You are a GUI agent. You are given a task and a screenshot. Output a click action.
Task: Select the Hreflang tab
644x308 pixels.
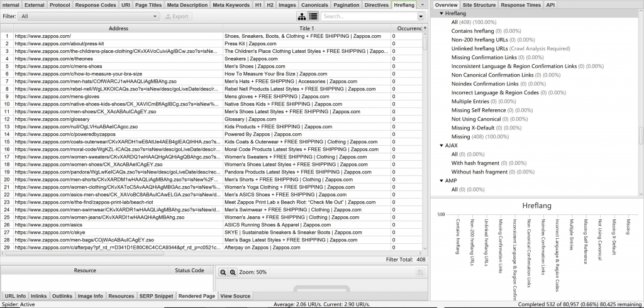(404, 5)
